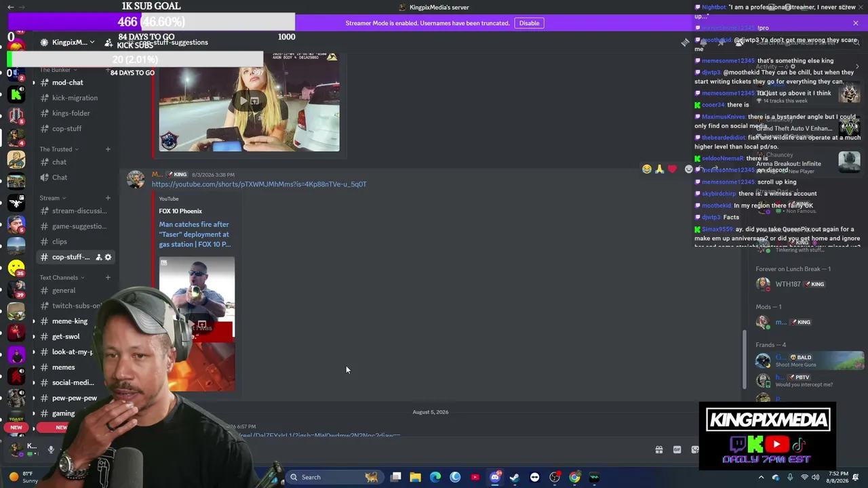Toggle the red heart reaction
The height and width of the screenshot is (488, 868).
(672, 169)
